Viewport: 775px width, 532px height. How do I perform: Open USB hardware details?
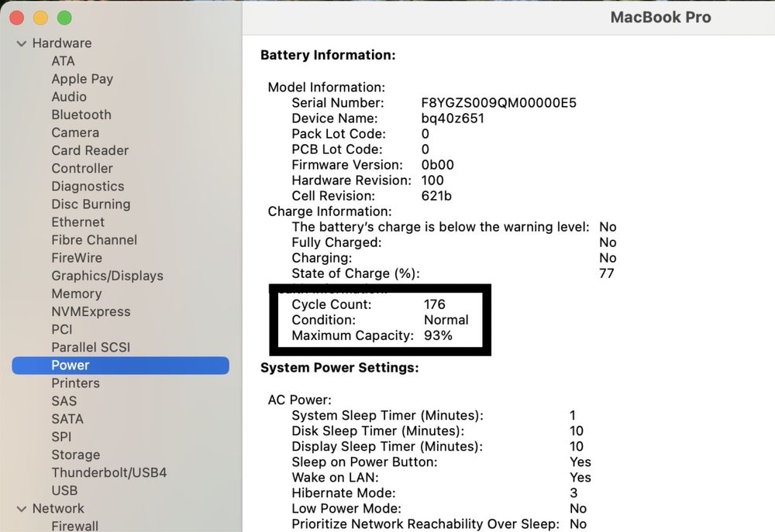(x=65, y=490)
